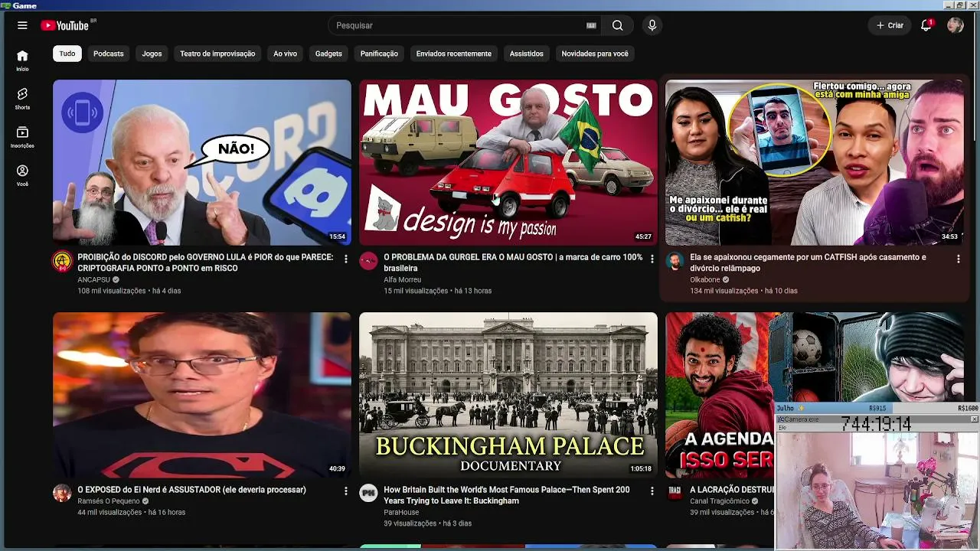This screenshot has width=980, height=551.
Task: Select the Assistidos filter chip
Action: (527, 54)
